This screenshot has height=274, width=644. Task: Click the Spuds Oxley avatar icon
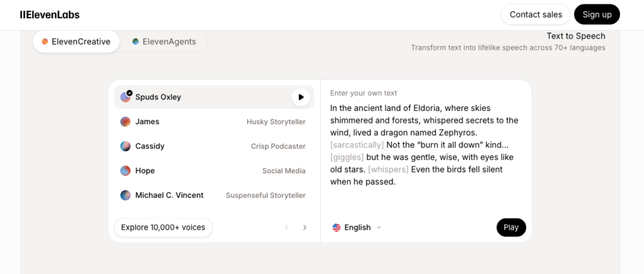(x=126, y=97)
